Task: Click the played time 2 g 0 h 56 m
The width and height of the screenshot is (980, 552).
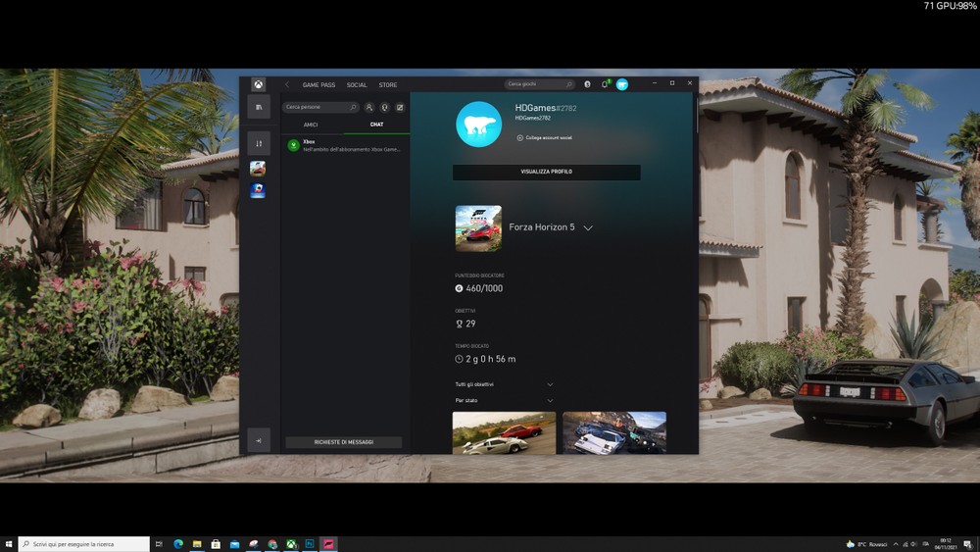Action: tap(491, 359)
